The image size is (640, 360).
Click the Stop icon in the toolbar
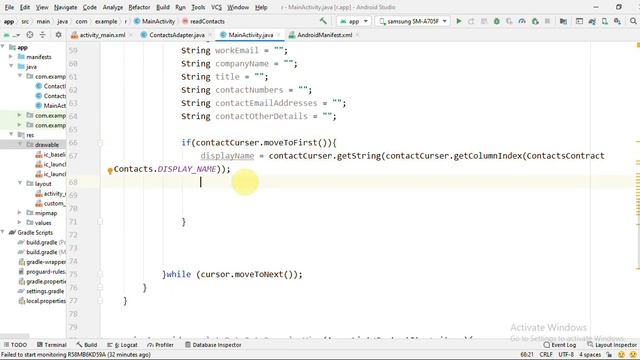point(547,21)
